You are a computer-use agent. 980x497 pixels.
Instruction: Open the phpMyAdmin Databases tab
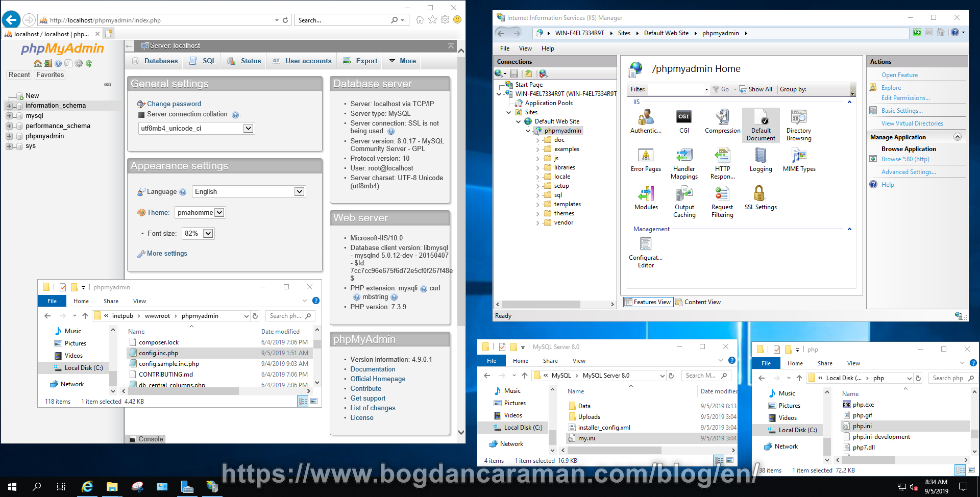[x=155, y=61]
